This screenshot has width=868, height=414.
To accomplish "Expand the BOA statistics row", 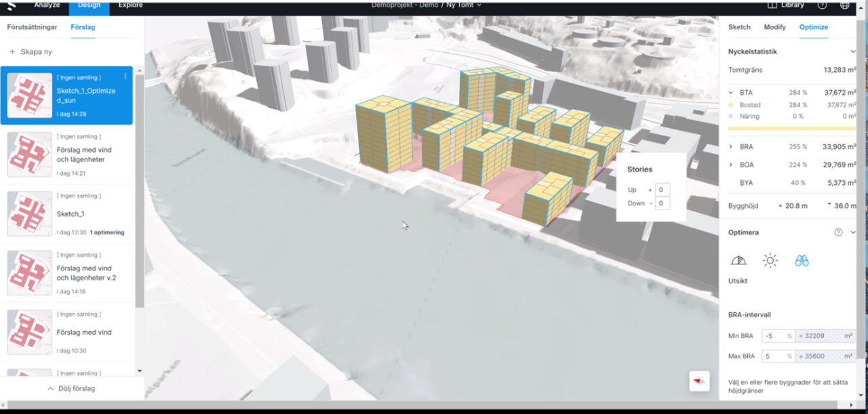I will 731,165.
